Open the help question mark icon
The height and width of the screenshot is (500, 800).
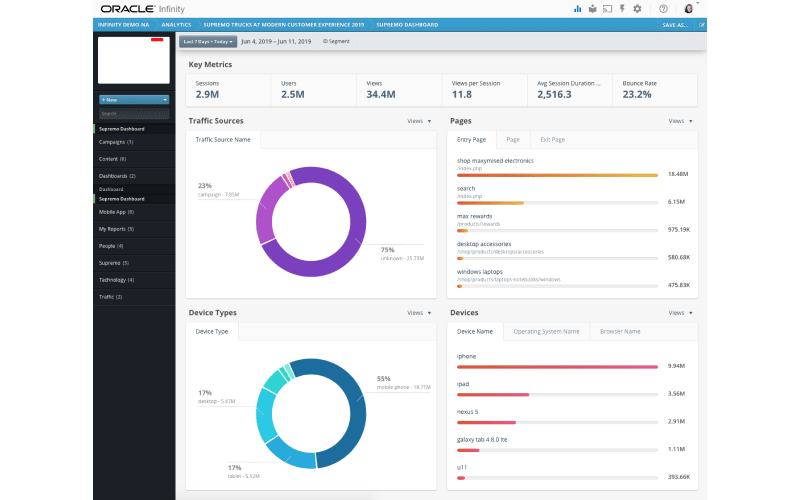coord(664,8)
